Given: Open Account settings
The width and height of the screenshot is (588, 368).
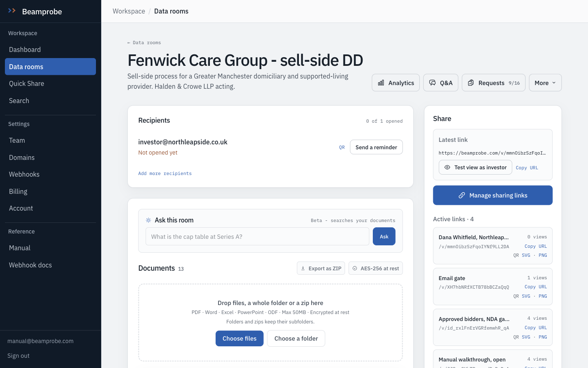Looking at the screenshot, I should click(x=50, y=208).
